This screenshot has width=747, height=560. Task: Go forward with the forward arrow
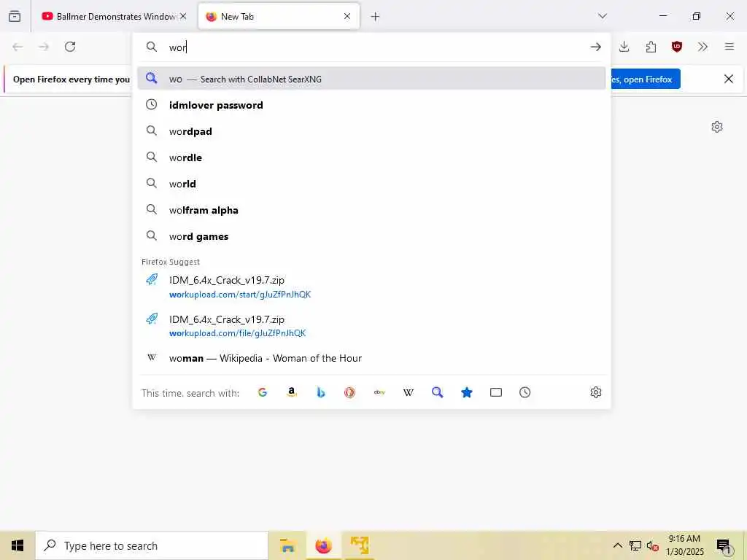pyautogui.click(x=44, y=47)
